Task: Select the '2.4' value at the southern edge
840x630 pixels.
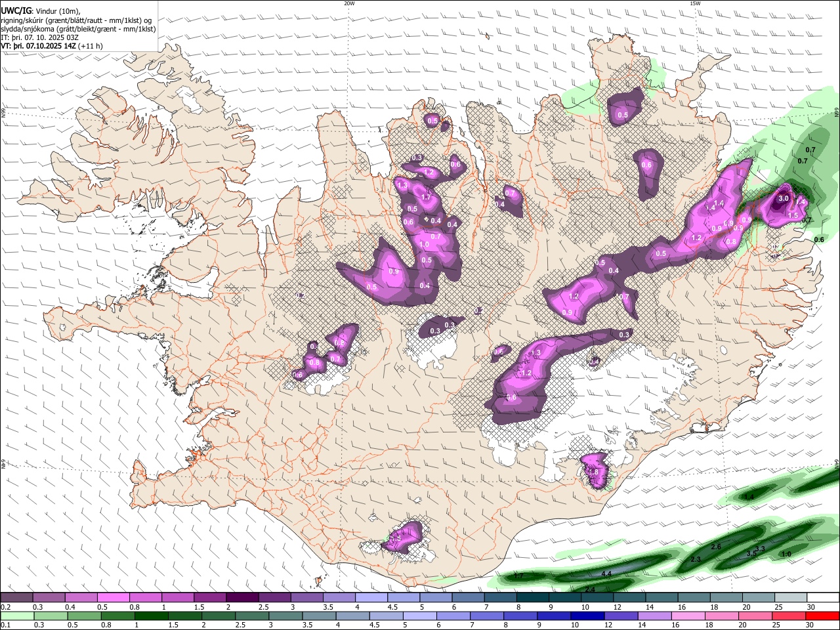Action: [x=590, y=590]
